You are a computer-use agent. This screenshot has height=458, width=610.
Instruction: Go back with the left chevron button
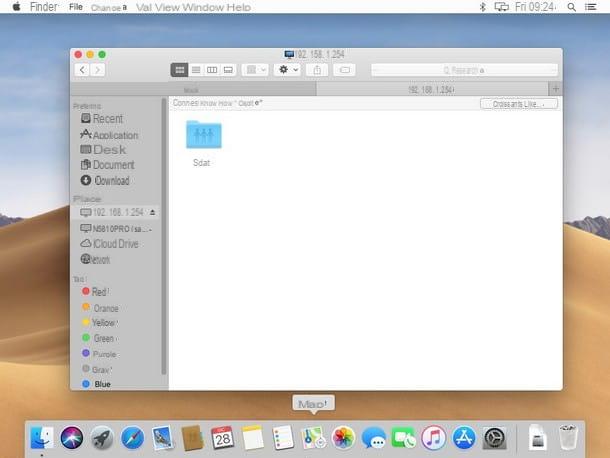coord(82,70)
